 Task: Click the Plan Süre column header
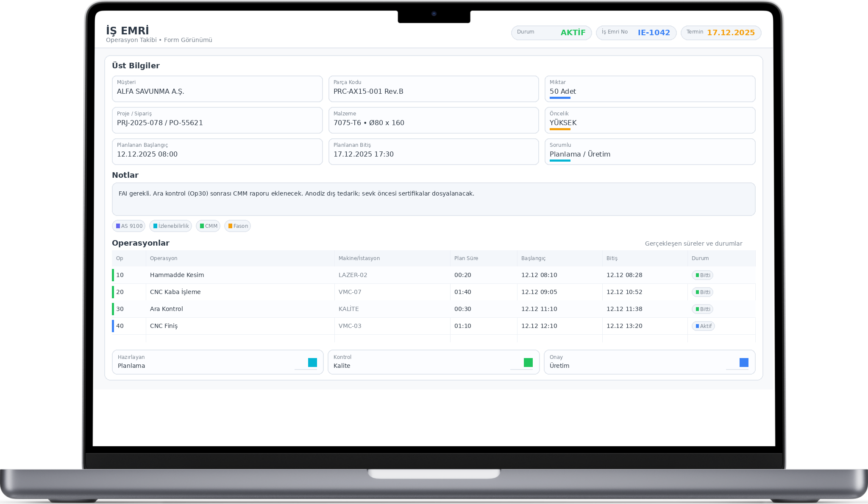coord(466,258)
